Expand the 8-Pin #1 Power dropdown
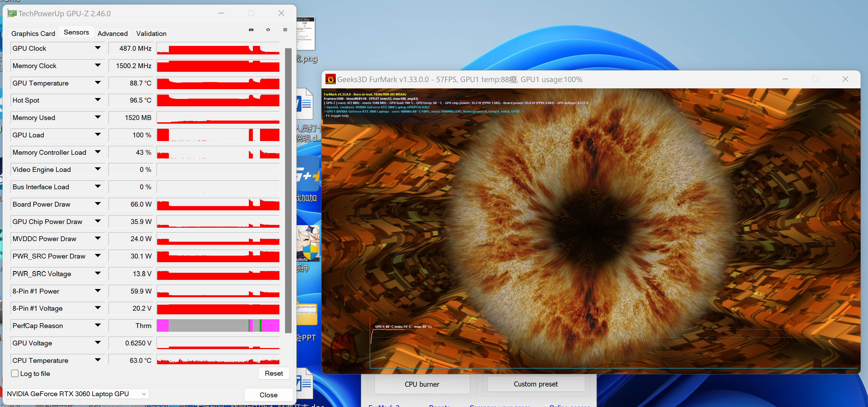 [98, 291]
